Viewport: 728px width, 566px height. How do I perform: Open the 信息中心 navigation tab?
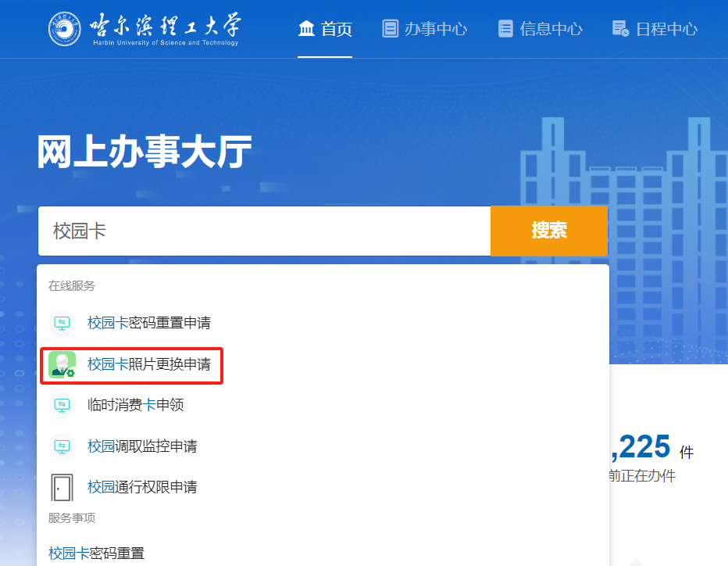pos(551,29)
